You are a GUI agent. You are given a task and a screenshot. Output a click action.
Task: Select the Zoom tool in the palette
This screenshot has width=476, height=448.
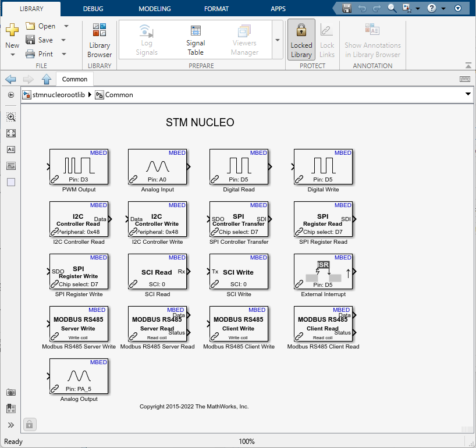point(11,116)
